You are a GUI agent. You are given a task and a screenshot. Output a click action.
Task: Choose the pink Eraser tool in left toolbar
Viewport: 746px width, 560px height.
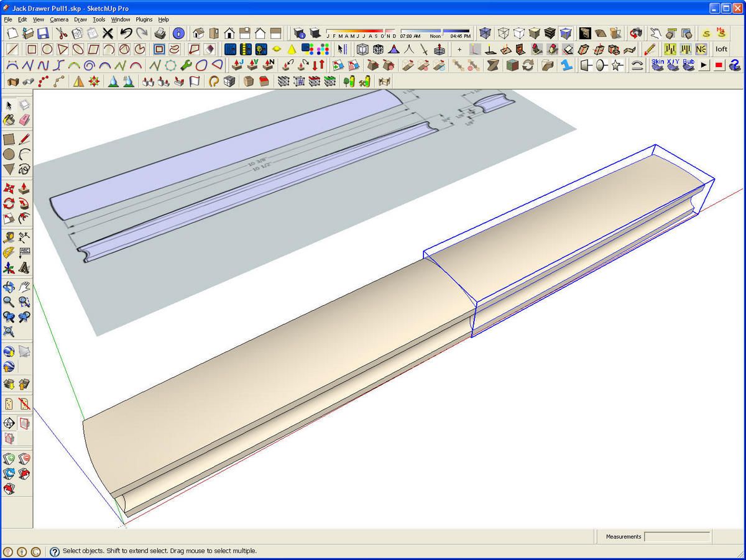coord(24,120)
